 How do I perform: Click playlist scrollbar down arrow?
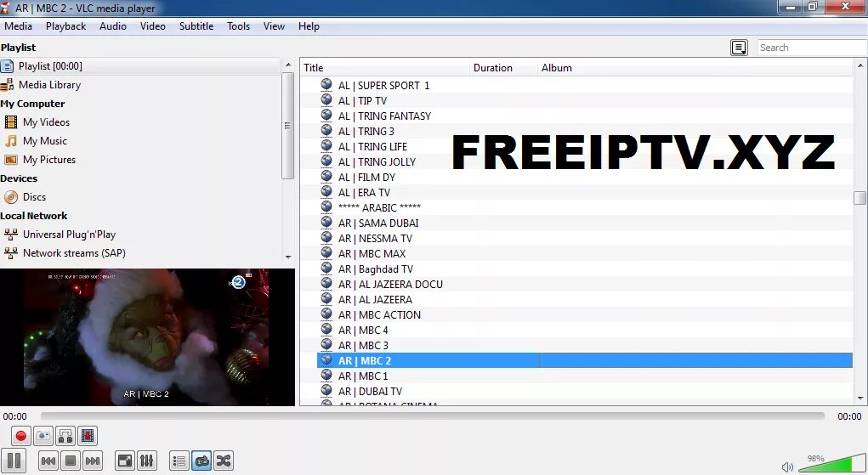(x=859, y=398)
